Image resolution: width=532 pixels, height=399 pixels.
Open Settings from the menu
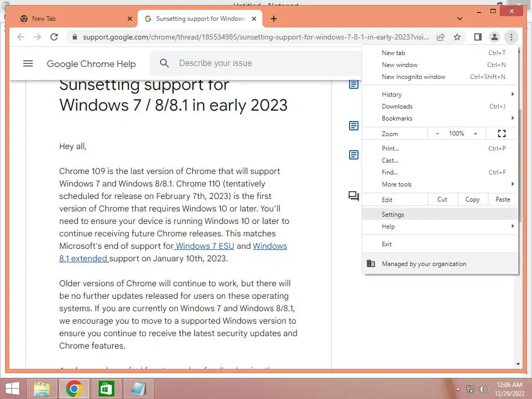pyautogui.click(x=440, y=215)
